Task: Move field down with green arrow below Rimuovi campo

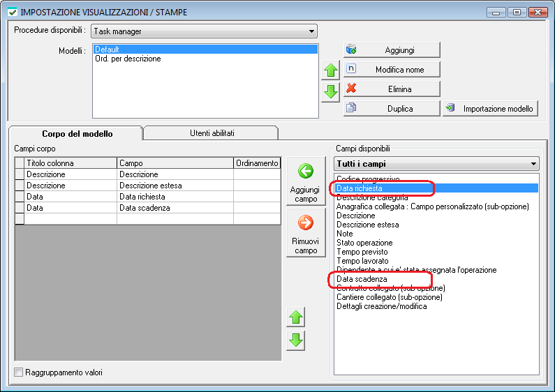Action: coord(296,340)
